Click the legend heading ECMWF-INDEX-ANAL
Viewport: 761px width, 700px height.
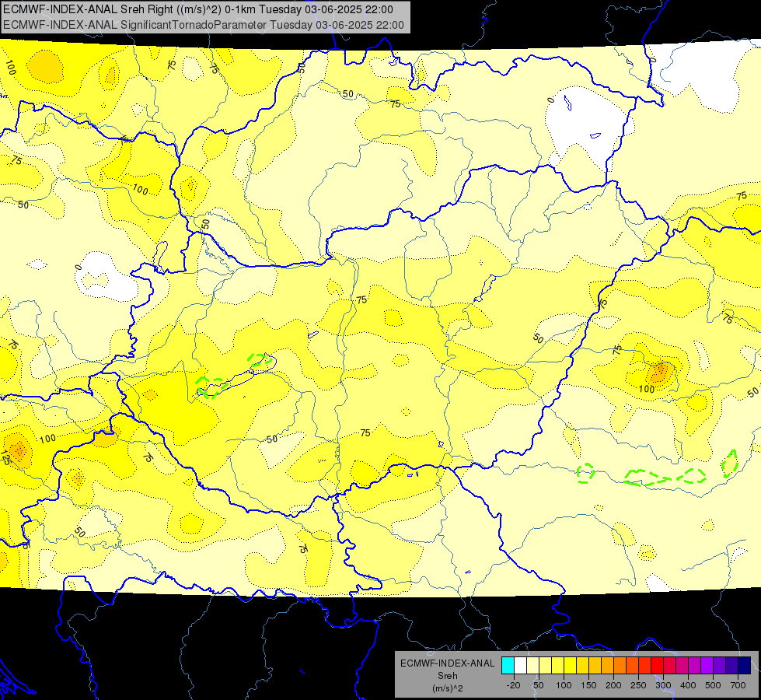click(447, 663)
